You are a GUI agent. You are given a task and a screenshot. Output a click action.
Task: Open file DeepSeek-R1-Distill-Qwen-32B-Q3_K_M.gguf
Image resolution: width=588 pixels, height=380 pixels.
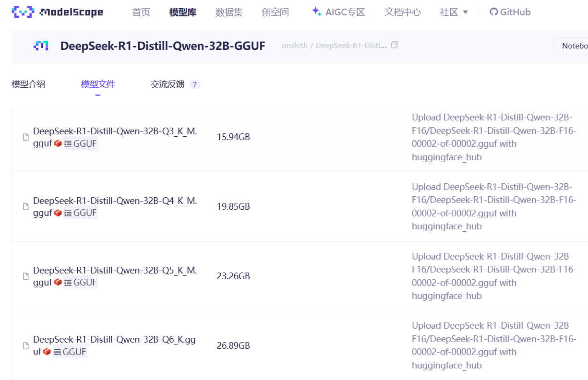pyautogui.click(x=115, y=137)
